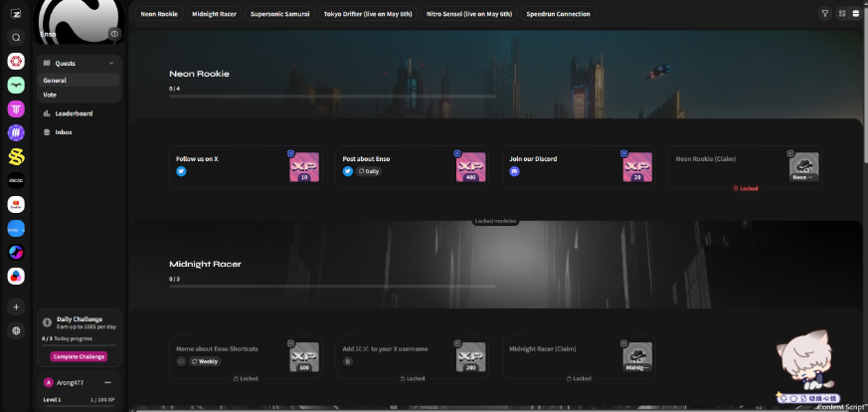
Task: Open the three-dot menu next to Arong477
Action: click(108, 383)
